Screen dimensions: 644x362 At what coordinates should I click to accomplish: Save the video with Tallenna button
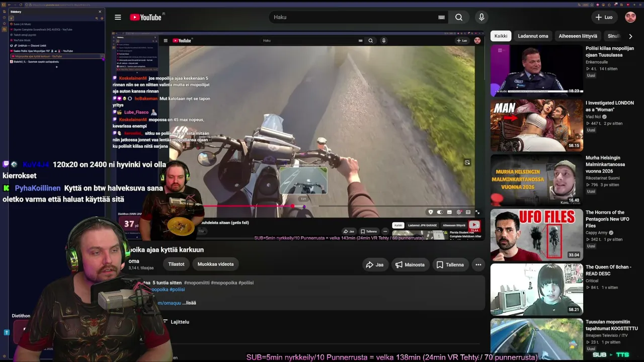point(450,264)
